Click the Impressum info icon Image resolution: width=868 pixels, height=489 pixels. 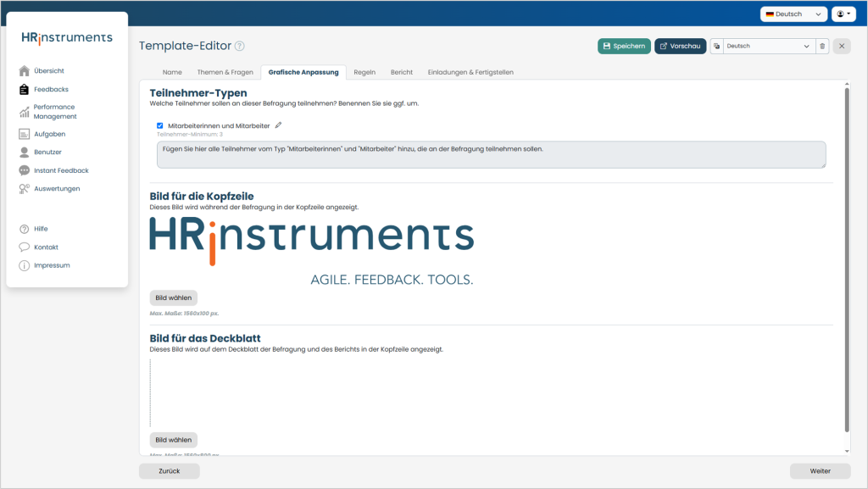[x=24, y=265]
